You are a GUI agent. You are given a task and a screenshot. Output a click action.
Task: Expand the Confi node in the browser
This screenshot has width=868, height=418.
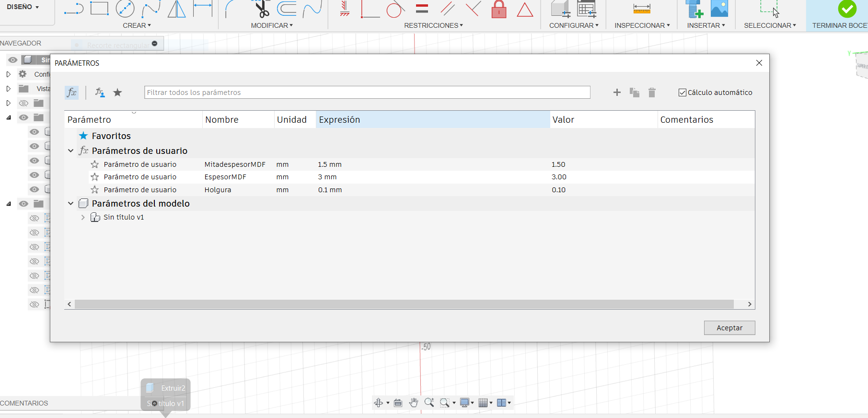[x=8, y=74]
